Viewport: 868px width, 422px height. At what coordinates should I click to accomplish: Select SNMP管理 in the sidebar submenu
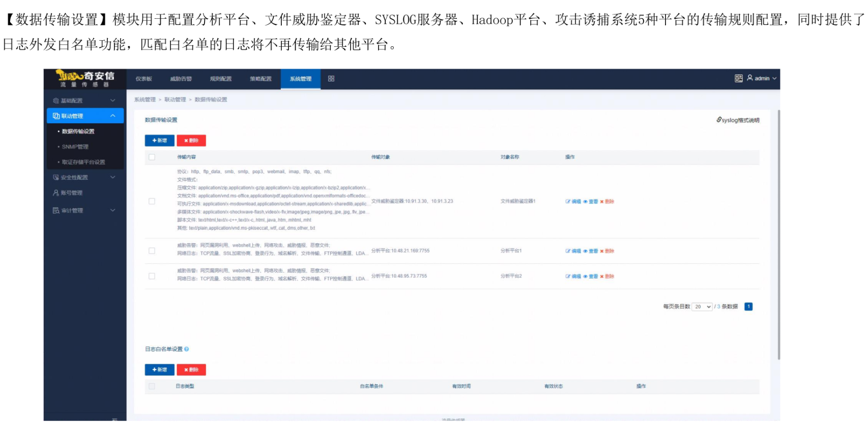click(x=75, y=147)
